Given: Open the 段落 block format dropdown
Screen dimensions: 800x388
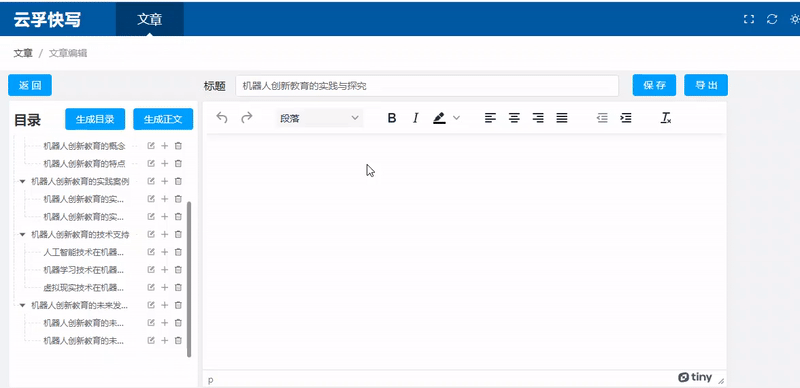Looking at the screenshot, I should tap(319, 118).
